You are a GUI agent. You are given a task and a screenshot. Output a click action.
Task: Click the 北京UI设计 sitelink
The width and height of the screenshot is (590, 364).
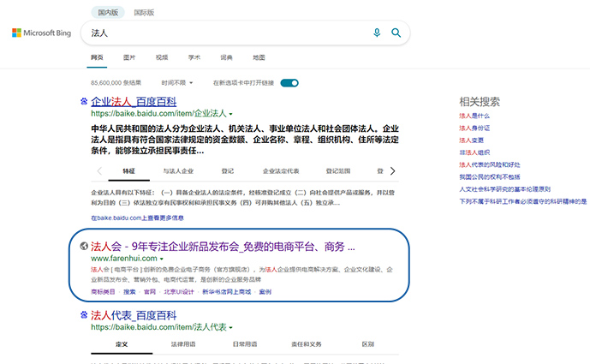click(179, 292)
